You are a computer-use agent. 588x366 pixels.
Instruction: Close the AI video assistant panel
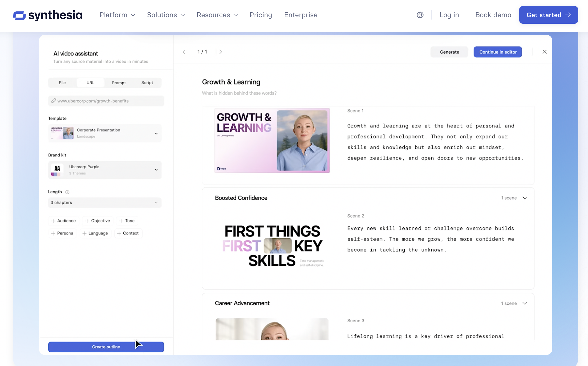pyautogui.click(x=545, y=52)
